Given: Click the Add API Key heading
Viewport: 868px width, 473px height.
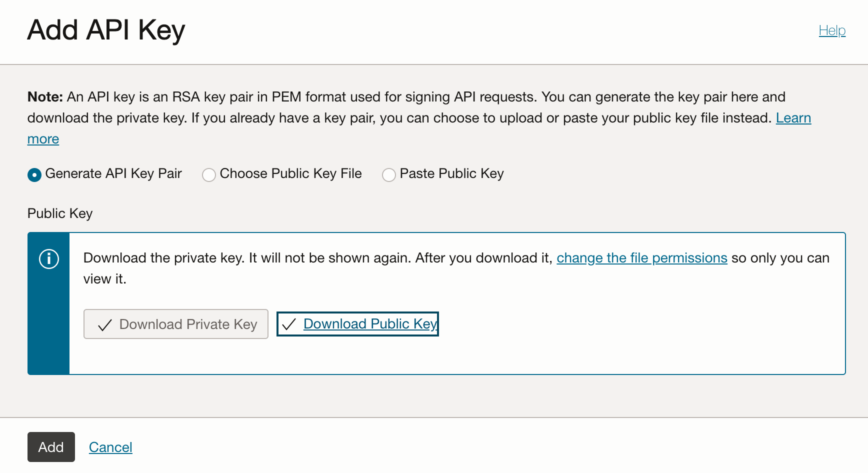Looking at the screenshot, I should (106, 30).
